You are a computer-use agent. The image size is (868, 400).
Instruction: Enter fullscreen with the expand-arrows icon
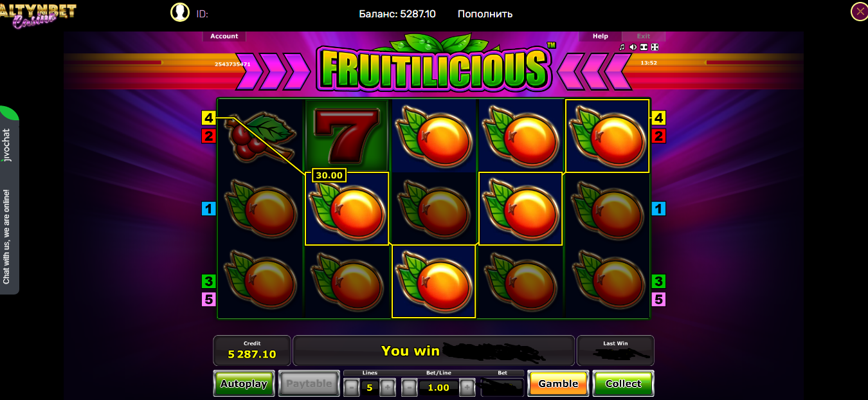coord(655,47)
